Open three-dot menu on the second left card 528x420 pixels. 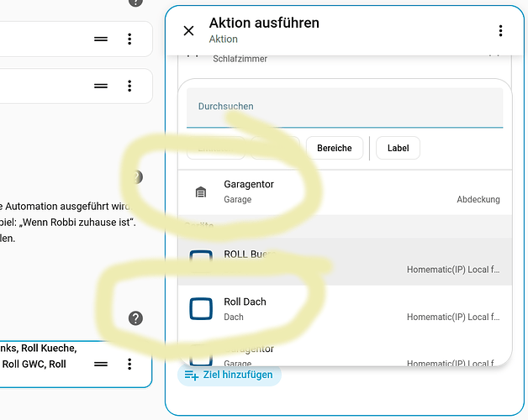129,86
